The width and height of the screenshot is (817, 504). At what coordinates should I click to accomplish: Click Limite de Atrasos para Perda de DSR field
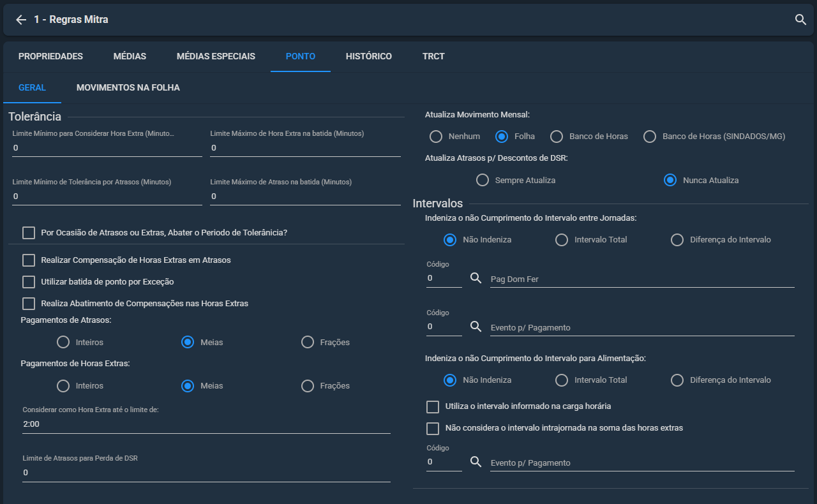(x=206, y=473)
